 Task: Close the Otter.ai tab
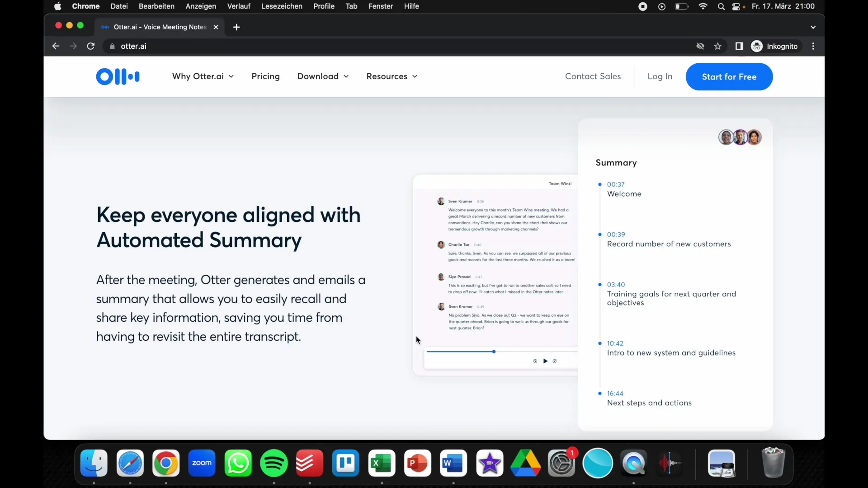(x=216, y=27)
